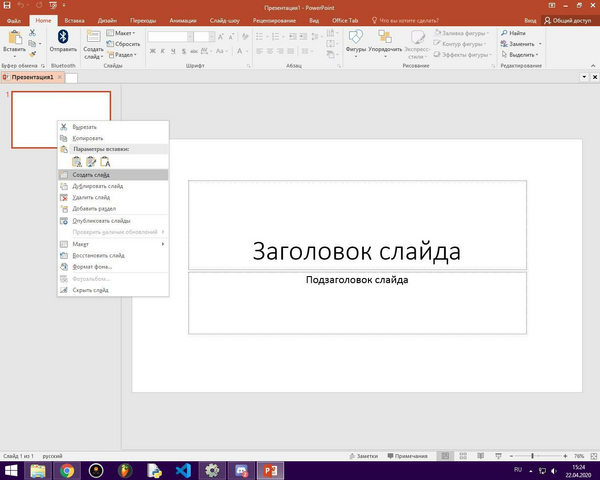The image size is (600, 480).
Task: Fit slide to window icon
Action: click(593, 456)
